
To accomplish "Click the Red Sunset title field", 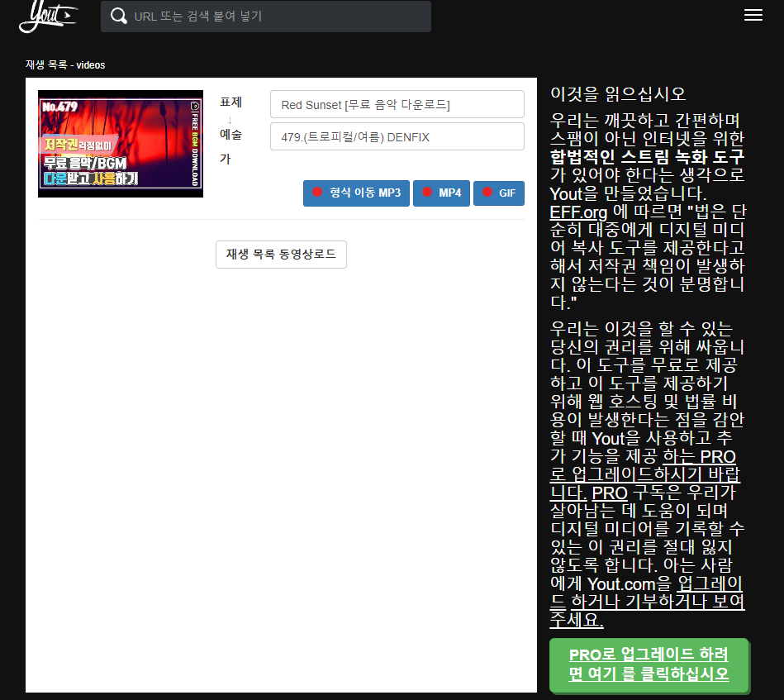I will (397, 104).
